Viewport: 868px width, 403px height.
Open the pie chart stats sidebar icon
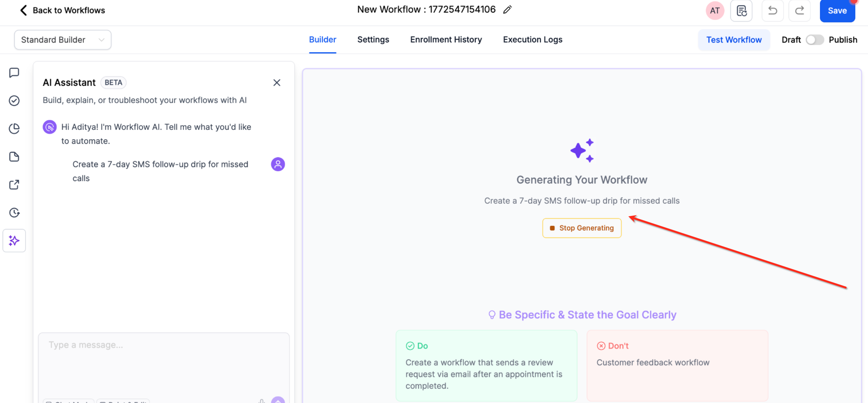click(14, 128)
